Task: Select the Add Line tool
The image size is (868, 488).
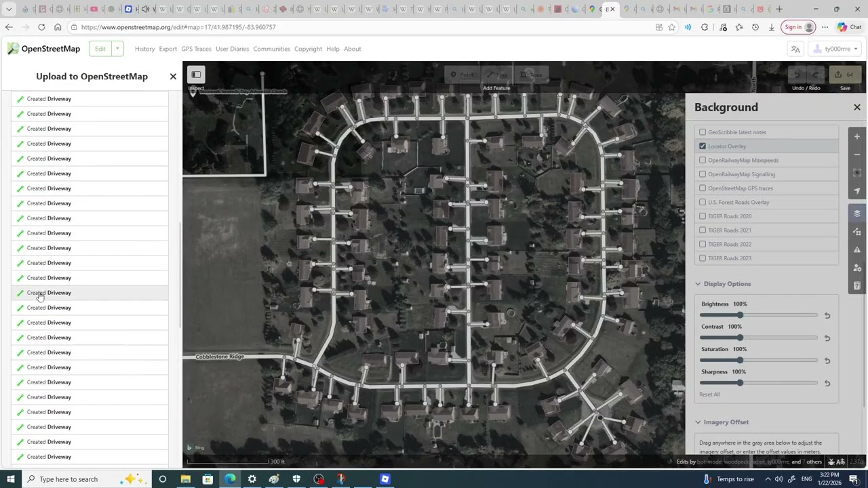Action: [x=496, y=75]
